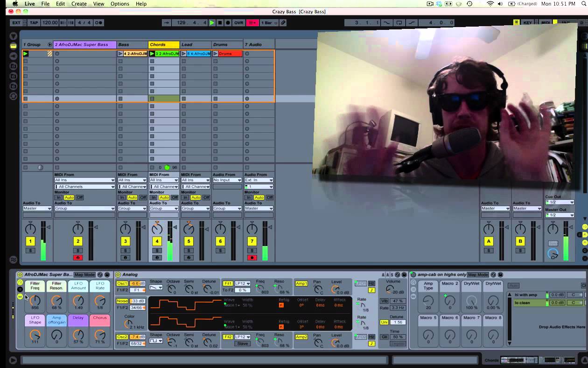
Task: Open the Create menu
Action: 79,4
